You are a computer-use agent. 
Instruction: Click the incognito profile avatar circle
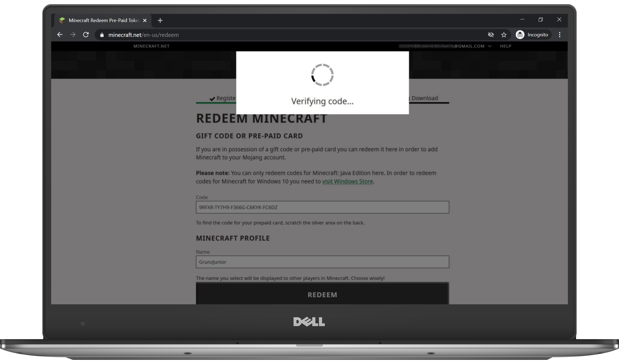point(520,35)
